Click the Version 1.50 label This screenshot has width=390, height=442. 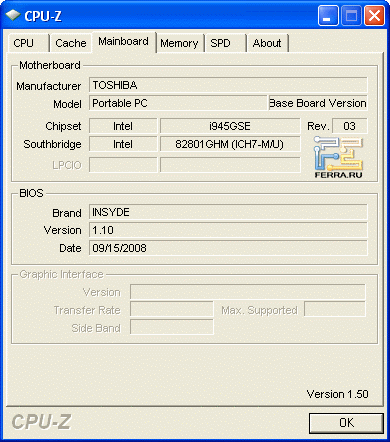click(337, 394)
